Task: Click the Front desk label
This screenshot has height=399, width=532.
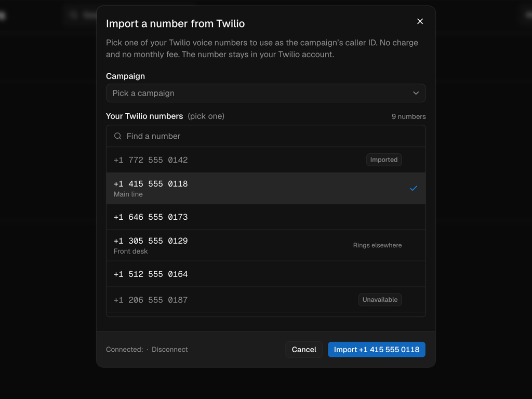Action: click(x=130, y=251)
